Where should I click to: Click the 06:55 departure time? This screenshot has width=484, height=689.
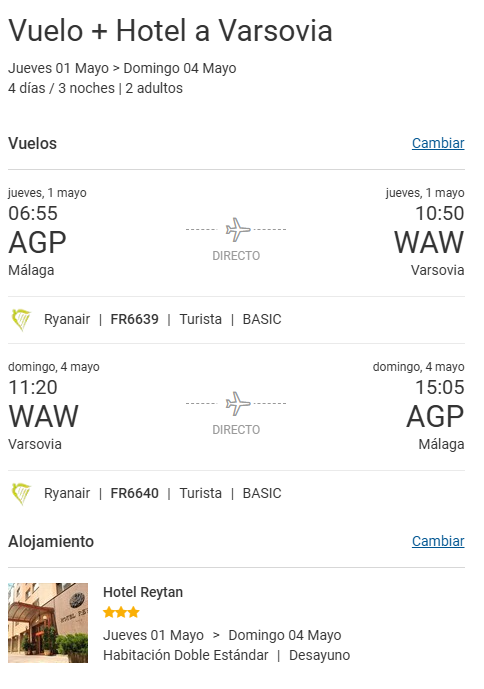click(x=33, y=214)
